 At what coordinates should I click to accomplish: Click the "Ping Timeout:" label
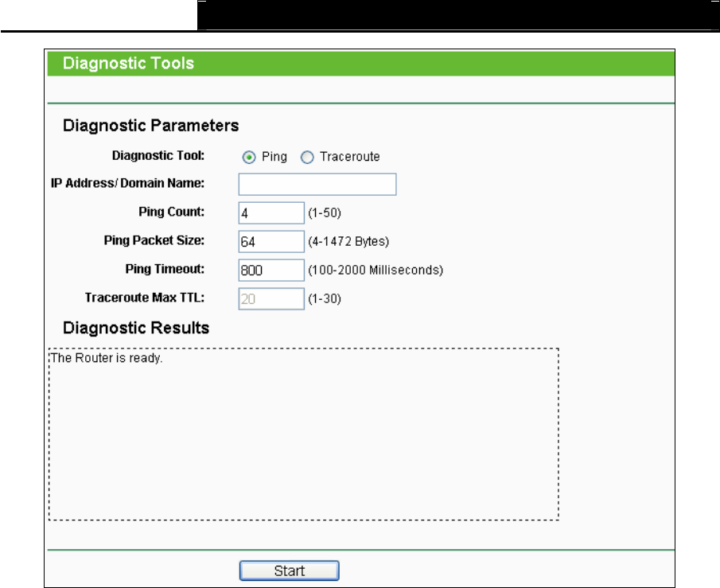coord(165,269)
